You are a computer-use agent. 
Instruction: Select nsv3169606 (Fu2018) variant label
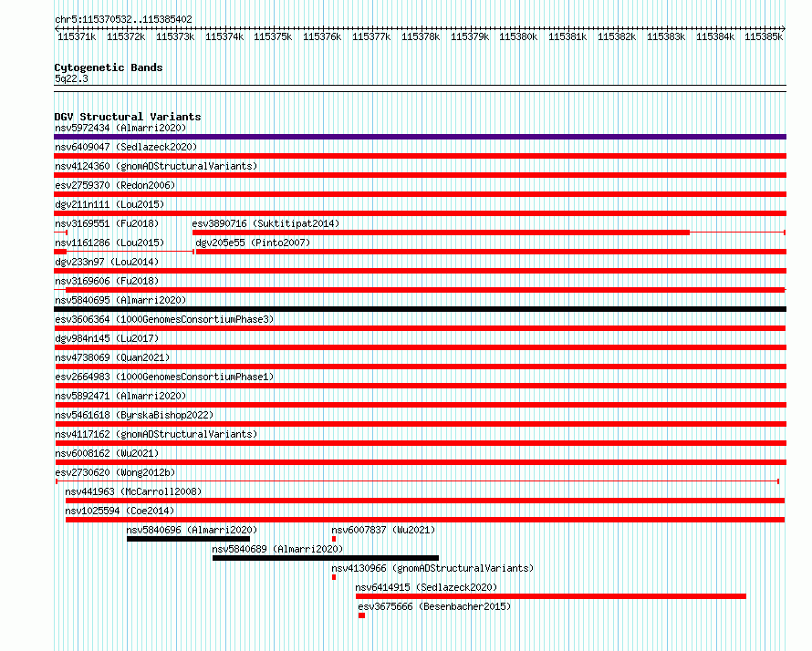point(107,281)
